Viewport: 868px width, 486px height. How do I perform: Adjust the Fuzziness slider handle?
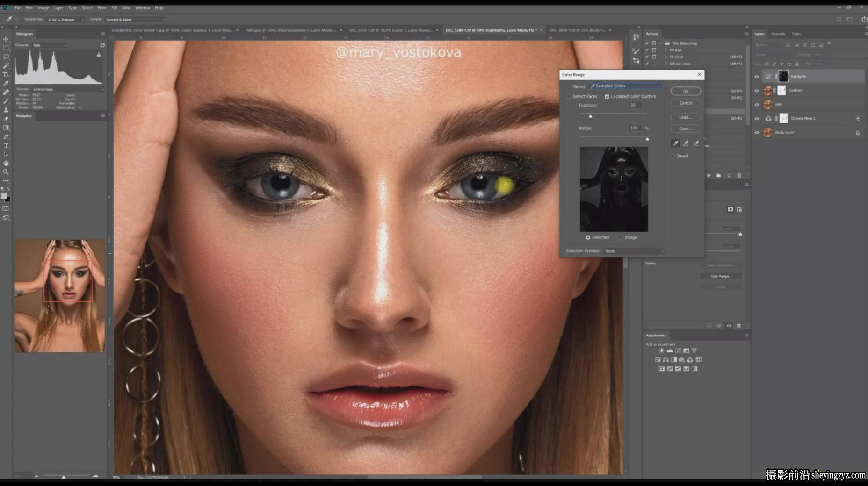point(590,116)
